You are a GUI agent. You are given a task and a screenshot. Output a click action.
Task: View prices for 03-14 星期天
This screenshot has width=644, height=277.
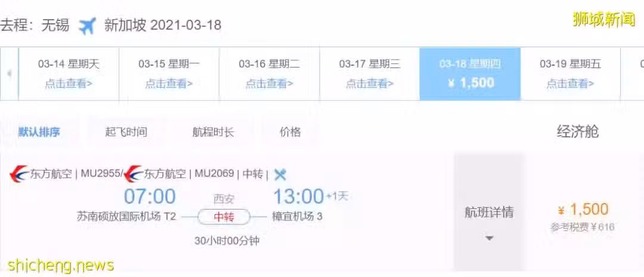tap(69, 74)
